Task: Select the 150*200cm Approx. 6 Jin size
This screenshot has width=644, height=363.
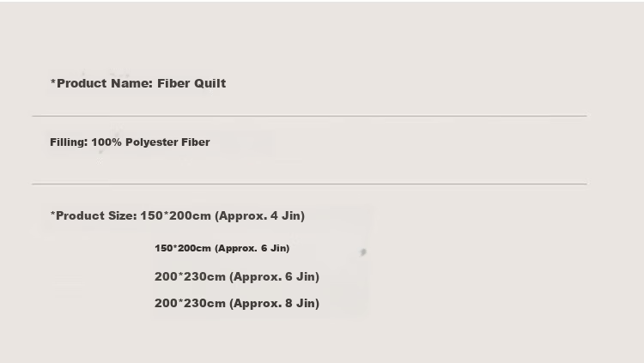Action: (222, 248)
